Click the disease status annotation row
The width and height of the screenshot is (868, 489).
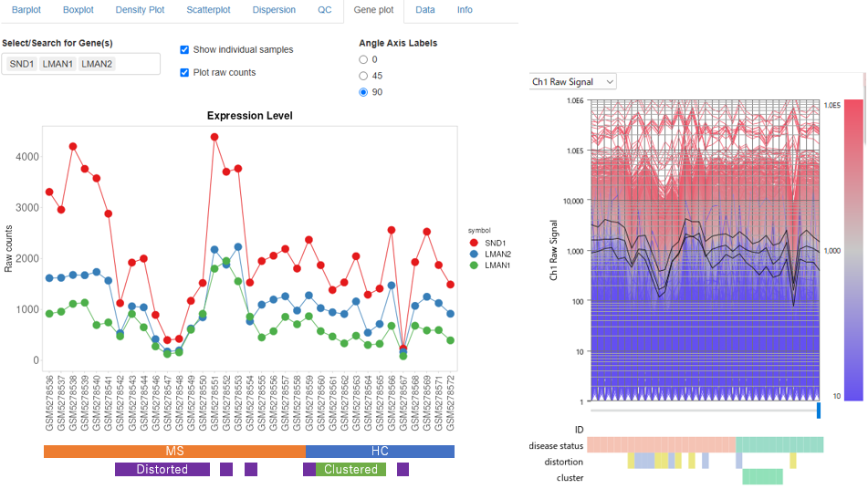click(x=705, y=444)
